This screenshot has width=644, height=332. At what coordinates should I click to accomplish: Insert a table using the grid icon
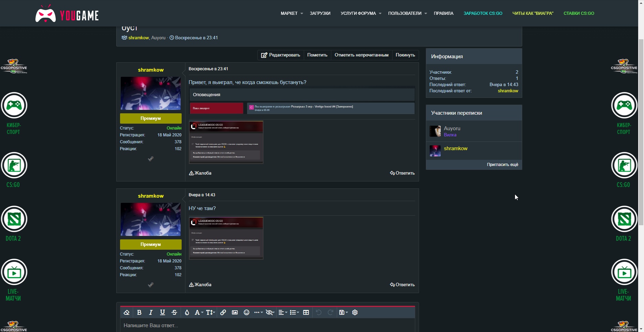pos(306,312)
